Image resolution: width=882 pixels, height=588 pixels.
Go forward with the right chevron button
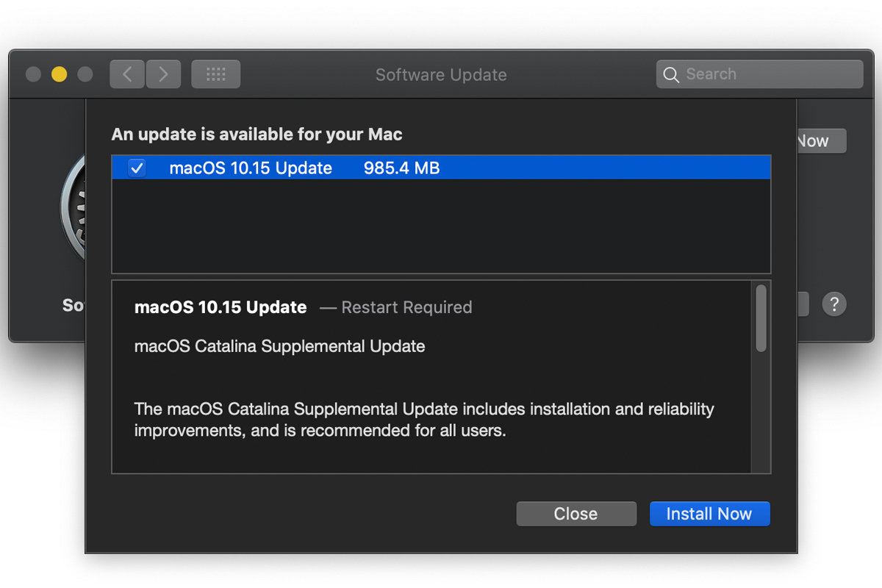[163, 74]
